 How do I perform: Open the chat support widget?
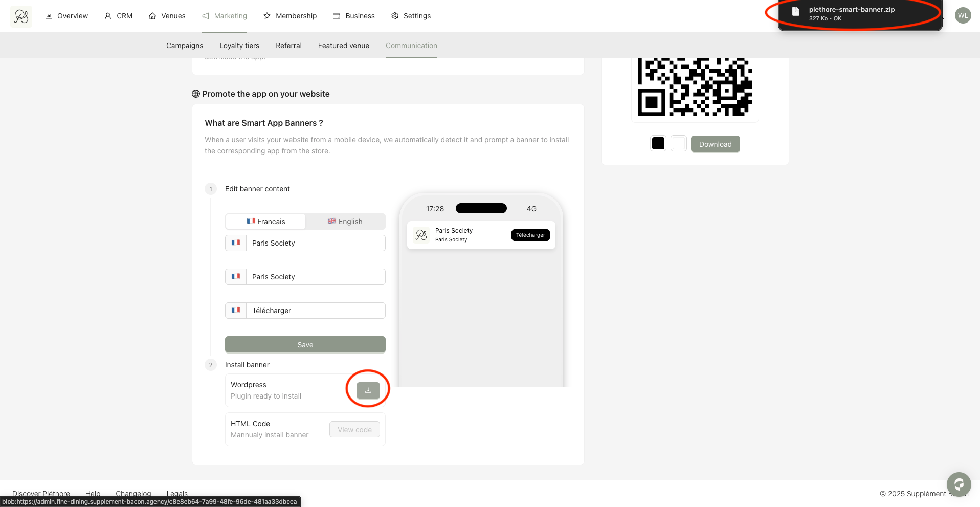[x=959, y=484]
